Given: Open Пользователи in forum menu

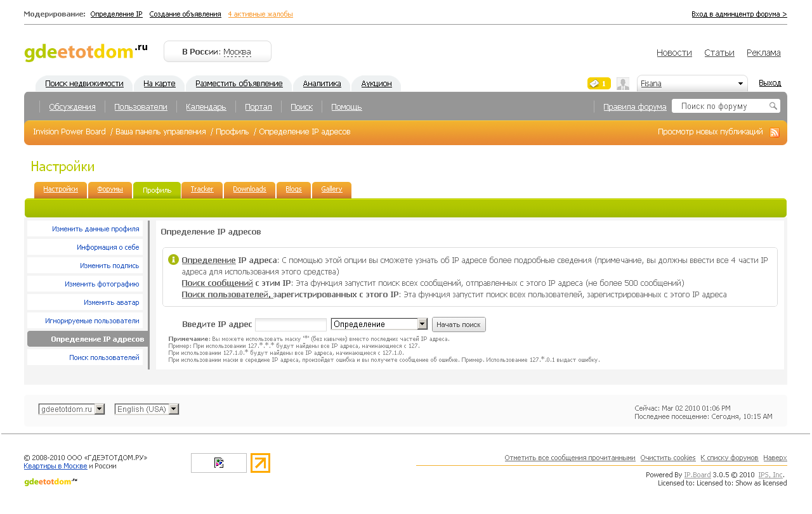Looking at the screenshot, I should pos(141,107).
